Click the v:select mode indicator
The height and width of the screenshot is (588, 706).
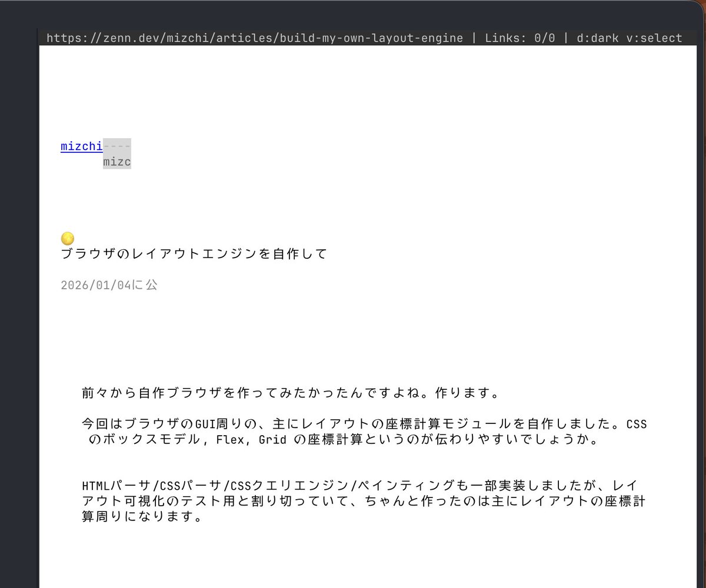[x=655, y=38]
